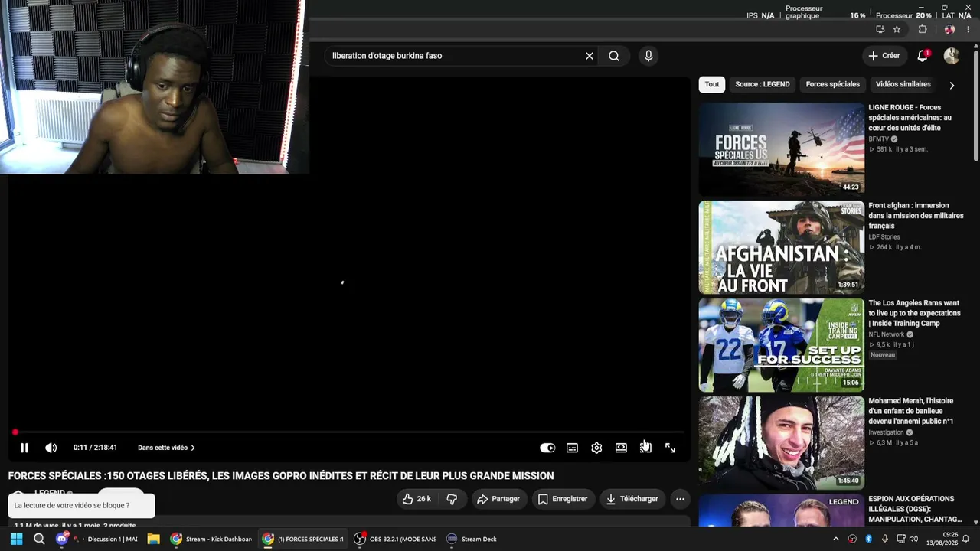Expand the 'Dans cette vidéo' chapters
The height and width of the screenshot is (551, 980).
166,448
